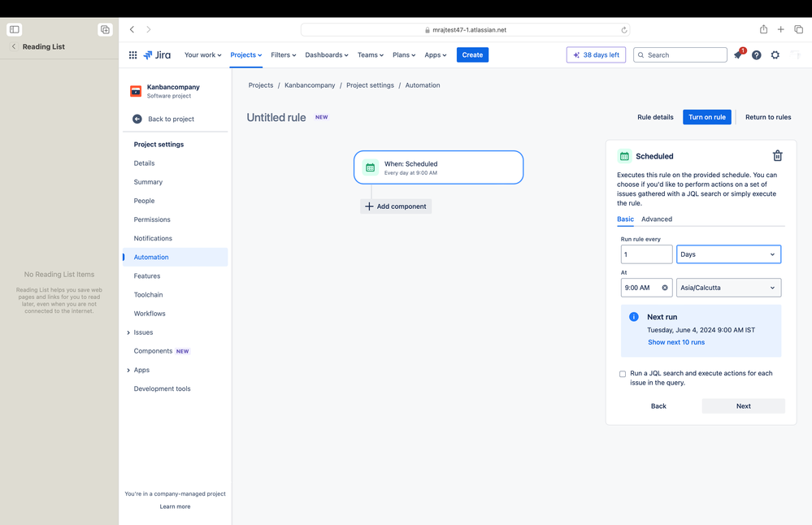Click the Kanbancompany project avatar
Viewport: 812px width, 525px height.
(x=136, y=91)
